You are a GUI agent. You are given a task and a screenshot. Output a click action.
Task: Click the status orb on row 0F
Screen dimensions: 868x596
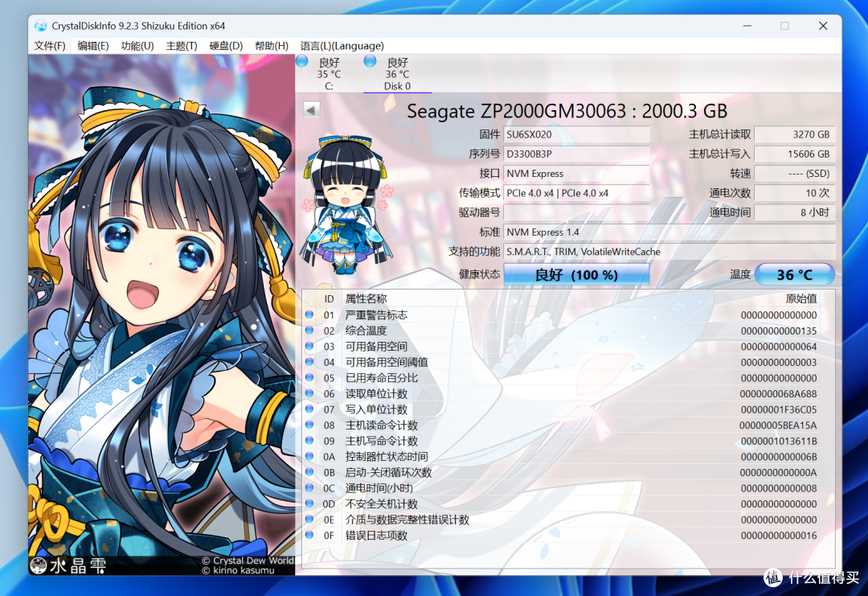309,535
